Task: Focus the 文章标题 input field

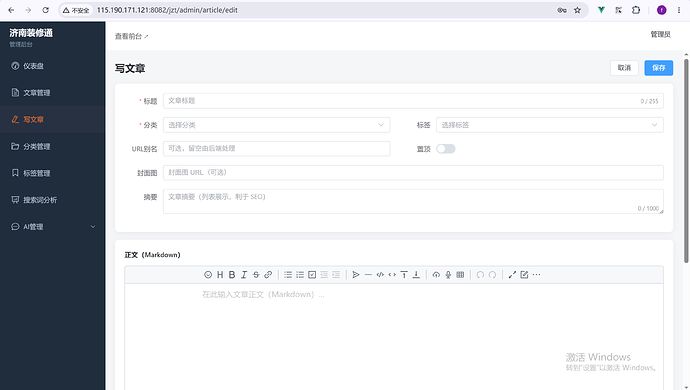Action: pos(413,101)
